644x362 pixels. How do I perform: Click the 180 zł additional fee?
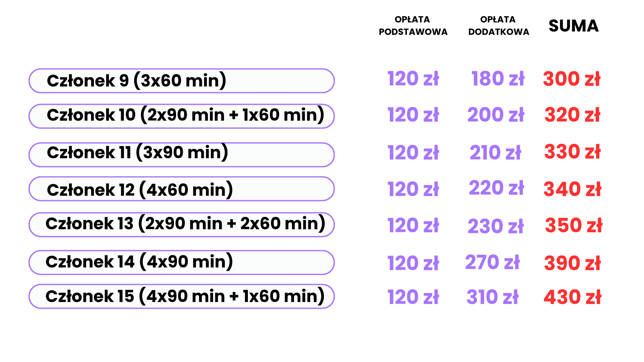tap(498, 79)
